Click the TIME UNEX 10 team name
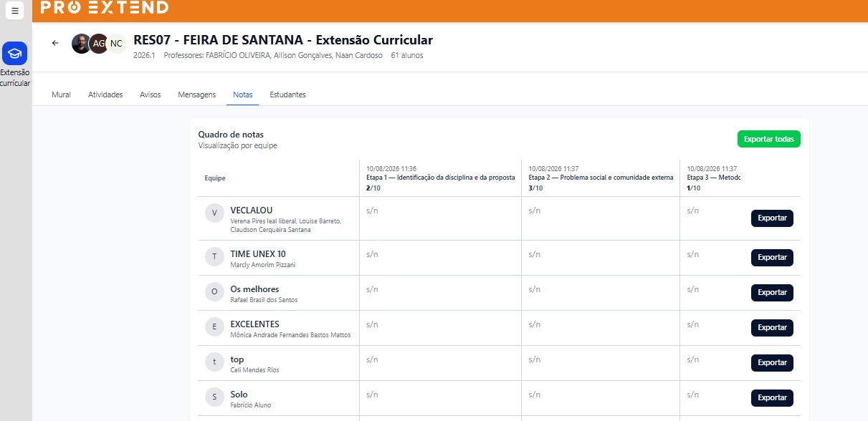868x421 pixels. tap(258, 254)
